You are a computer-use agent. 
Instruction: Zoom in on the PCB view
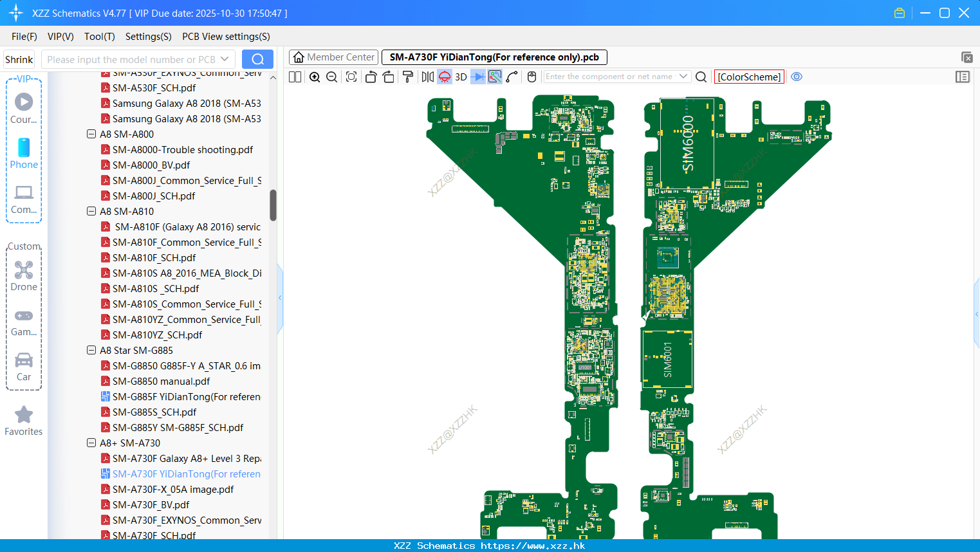(x=315, y=77)
